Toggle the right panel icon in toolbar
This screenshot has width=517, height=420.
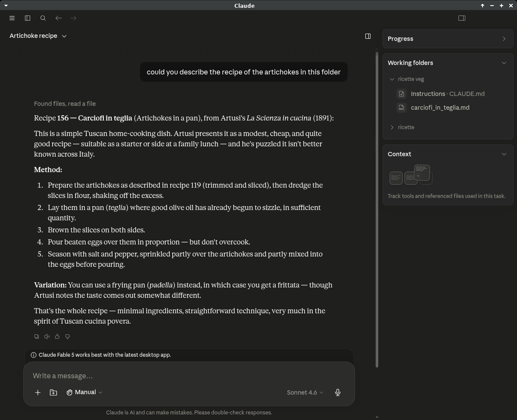(x=462, y=18)
